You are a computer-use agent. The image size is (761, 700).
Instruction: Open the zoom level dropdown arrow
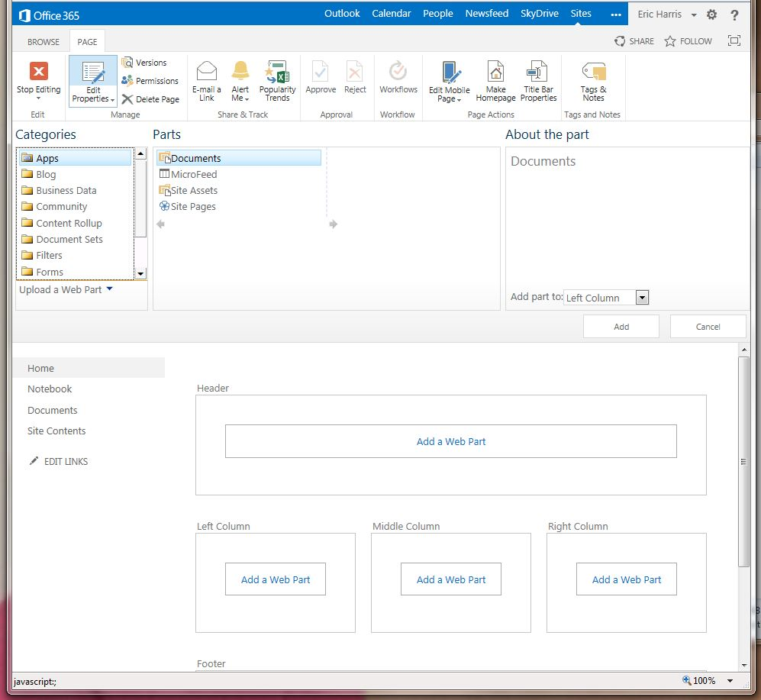(730, 681)
